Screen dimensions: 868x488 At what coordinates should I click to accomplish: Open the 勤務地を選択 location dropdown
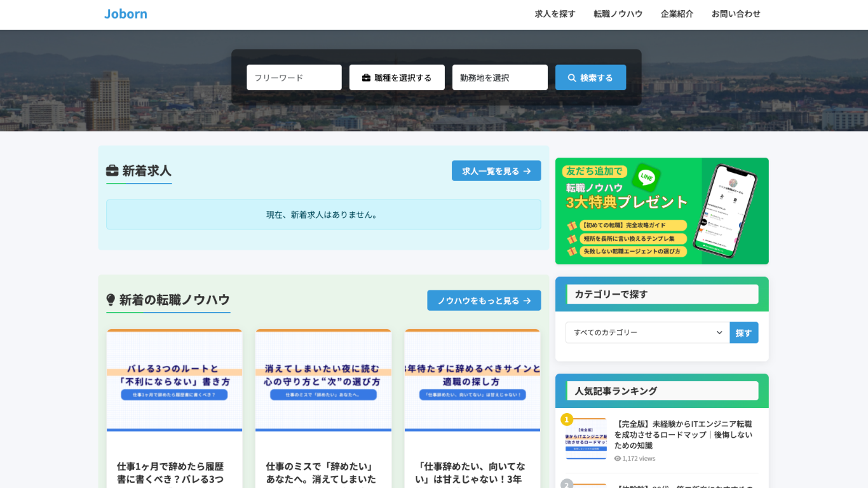click(499, 78)
